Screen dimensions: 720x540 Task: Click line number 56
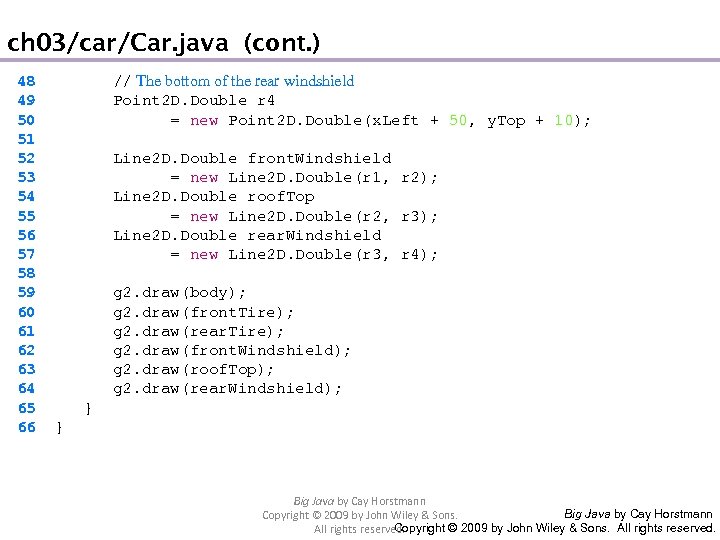click(x=26, y=235)
